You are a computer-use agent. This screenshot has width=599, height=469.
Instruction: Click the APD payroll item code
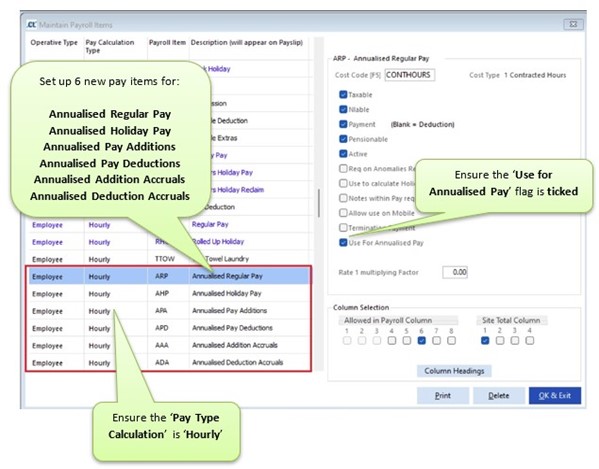pos(162,328)
